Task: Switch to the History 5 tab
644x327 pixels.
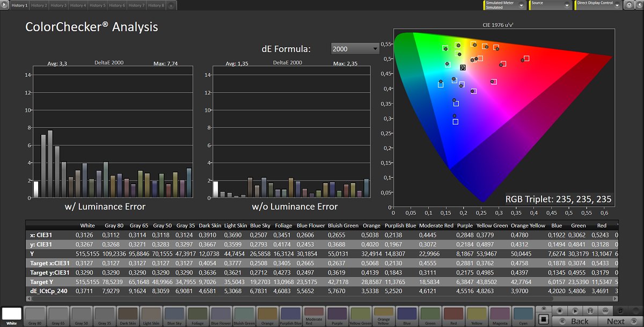Action: coord(97,5)
